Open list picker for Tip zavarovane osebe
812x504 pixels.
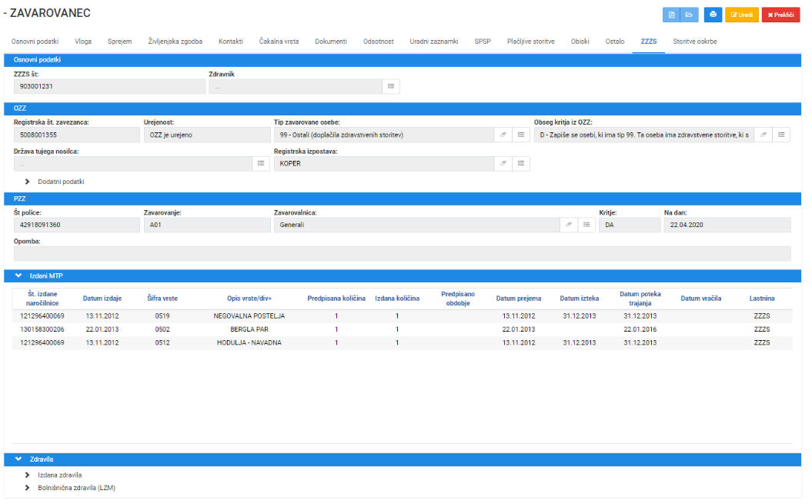coord(521,135)
